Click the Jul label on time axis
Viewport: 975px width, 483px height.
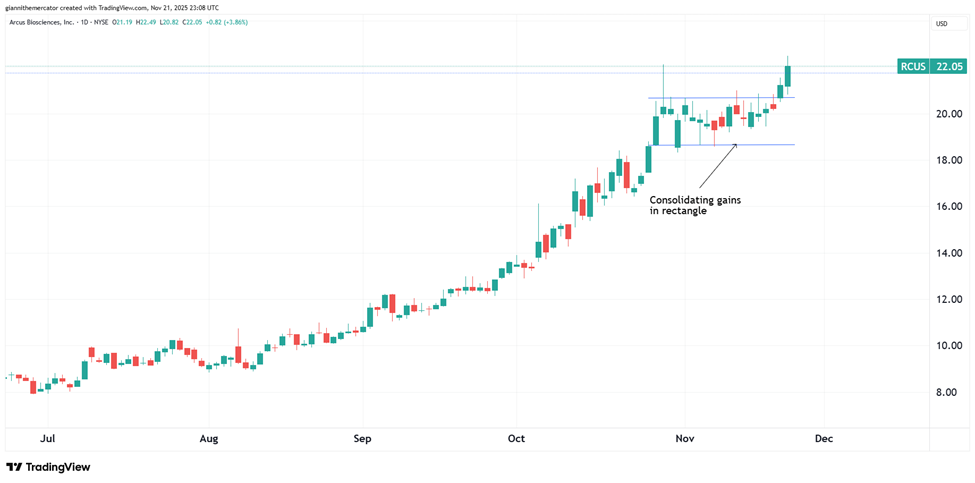[46, 438]
